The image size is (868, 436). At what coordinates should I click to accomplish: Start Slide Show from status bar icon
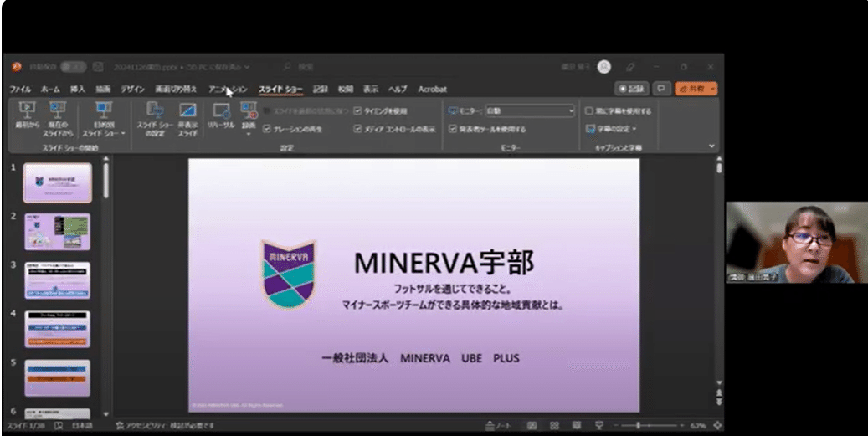click(x=599, y=426)
